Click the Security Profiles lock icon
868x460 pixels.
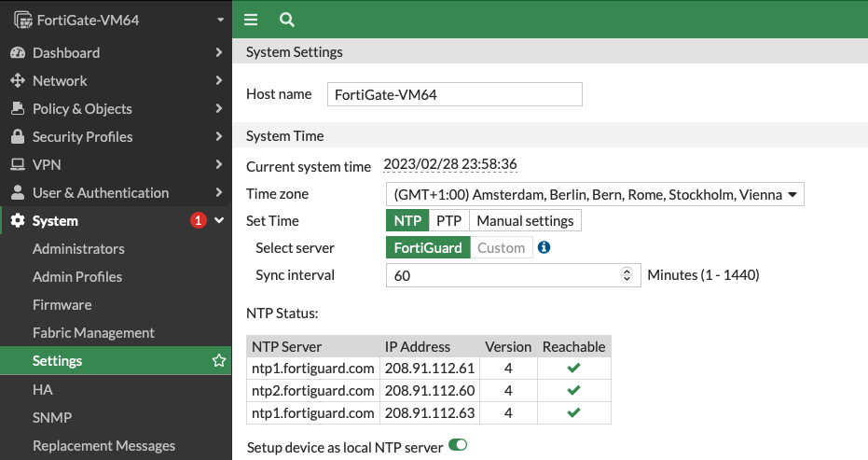(x=17, y=137)
